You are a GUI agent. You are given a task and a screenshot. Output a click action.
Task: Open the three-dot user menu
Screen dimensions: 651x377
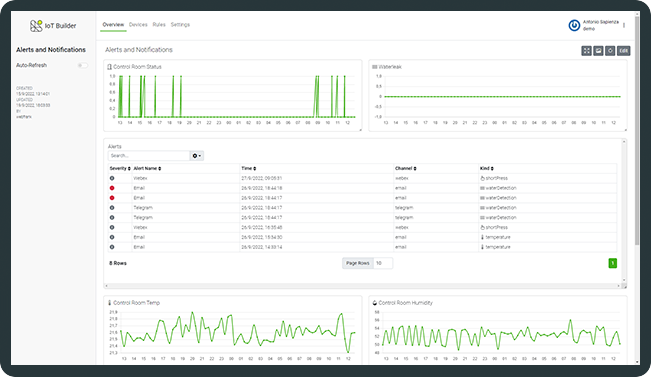[x=624, y=25]
